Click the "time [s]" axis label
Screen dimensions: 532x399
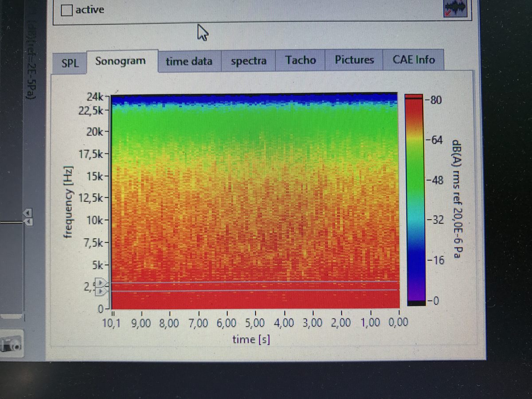pos(252,340)
